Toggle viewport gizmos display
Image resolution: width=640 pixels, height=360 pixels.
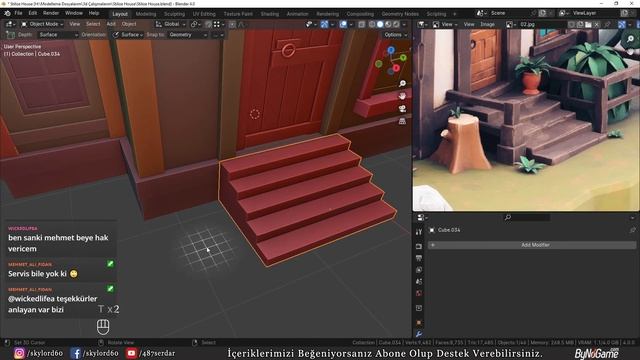coord(324,24)
